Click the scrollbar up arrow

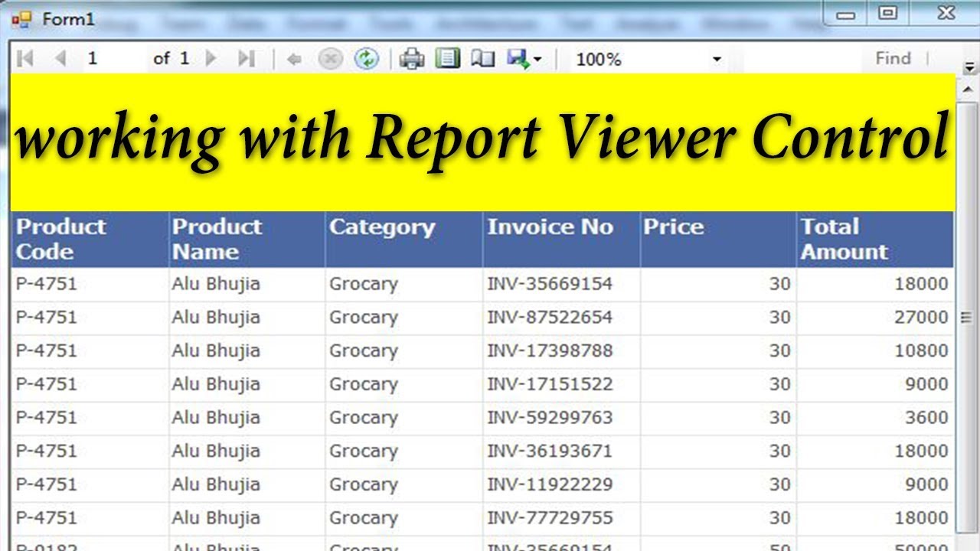pyautogui.click(x=966, y=88)
